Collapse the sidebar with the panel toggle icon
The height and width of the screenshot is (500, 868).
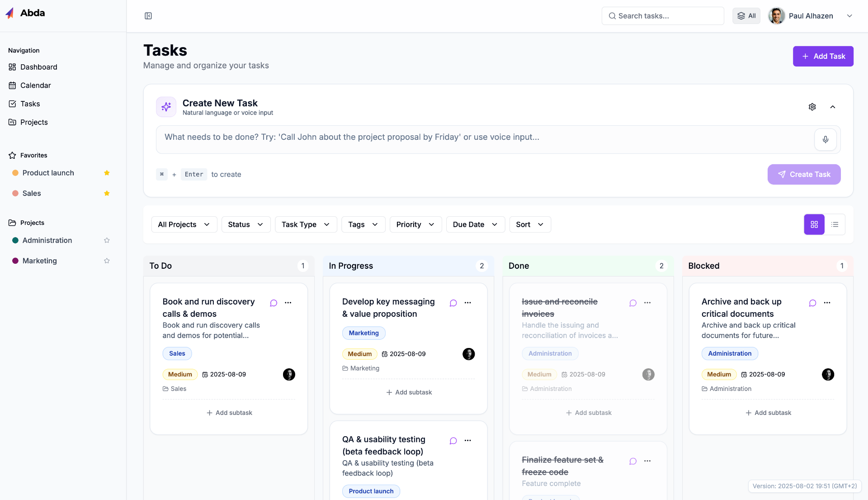tap(148, 16)
